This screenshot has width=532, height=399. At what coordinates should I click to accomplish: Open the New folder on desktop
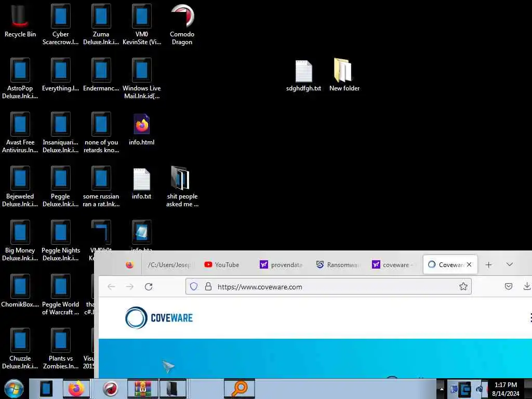click(x=344, y=75)
